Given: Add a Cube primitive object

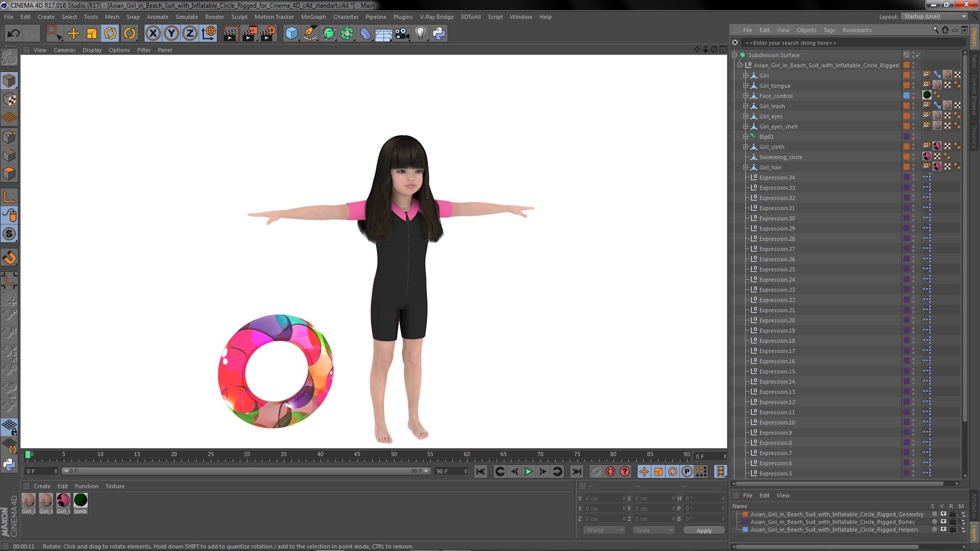Looking at the screenshot, I should point(291,34).
